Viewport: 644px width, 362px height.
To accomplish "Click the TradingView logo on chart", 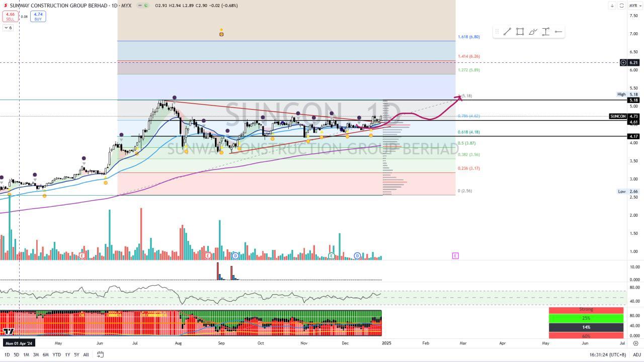I will tap(8, 331).
